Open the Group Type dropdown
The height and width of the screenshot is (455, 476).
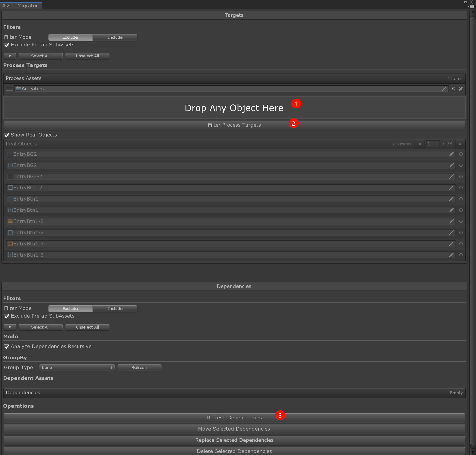77,367
